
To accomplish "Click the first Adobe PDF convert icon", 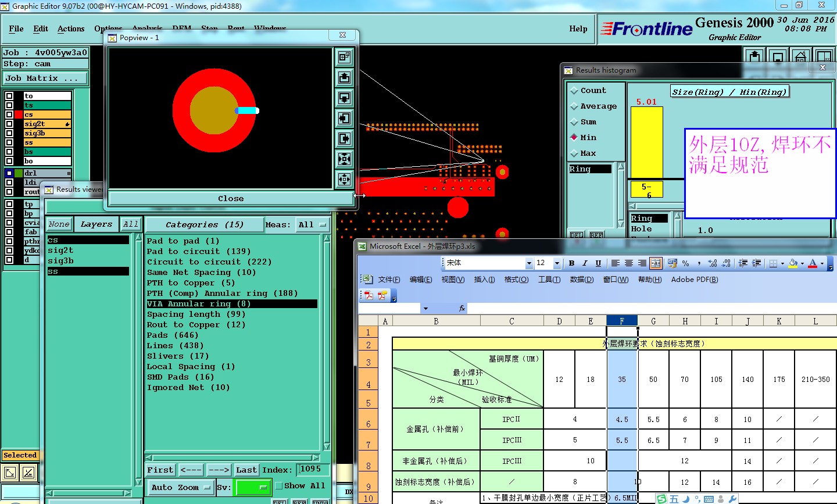I will [x=369, y=296].
